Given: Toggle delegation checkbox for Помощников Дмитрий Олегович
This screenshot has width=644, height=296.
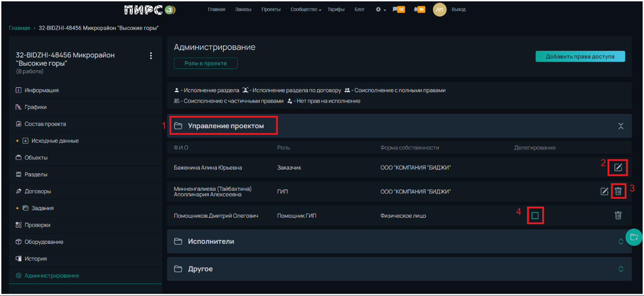Looking at the screenshot, I should click(x=535, y=215).
